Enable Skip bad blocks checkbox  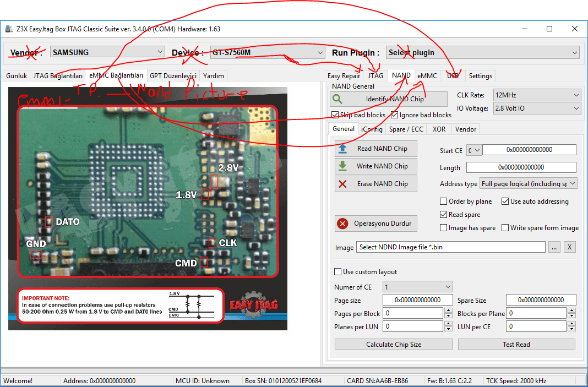tap(335, 115)
